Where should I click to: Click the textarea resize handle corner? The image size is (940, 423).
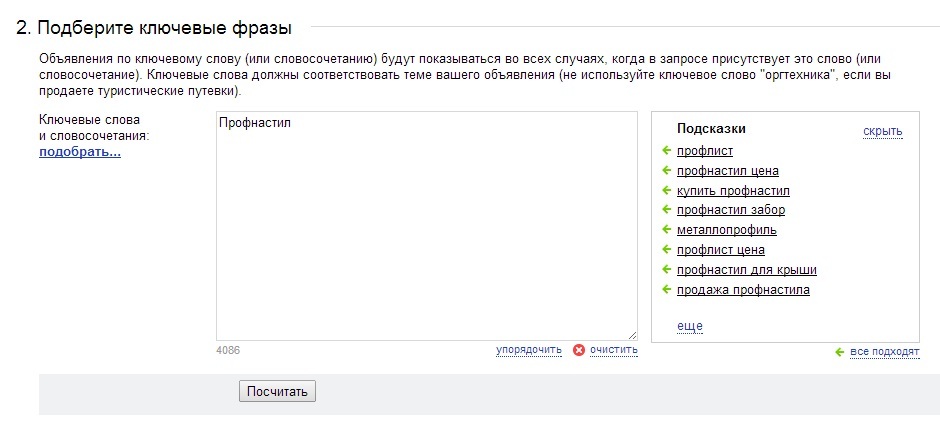pyautogui.click(x=633, y=336)
